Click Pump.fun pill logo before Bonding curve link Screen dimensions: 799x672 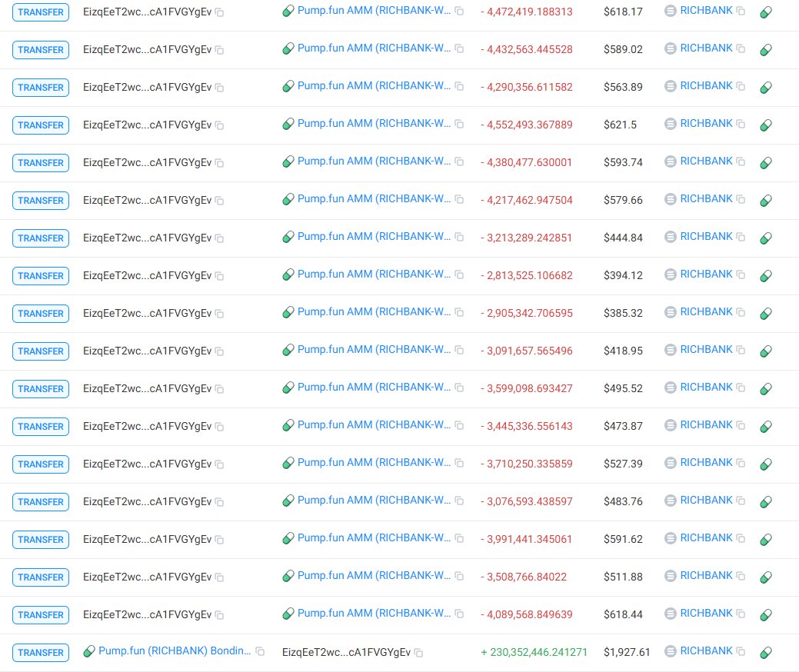pyautogui.click(x=89, y=651)
